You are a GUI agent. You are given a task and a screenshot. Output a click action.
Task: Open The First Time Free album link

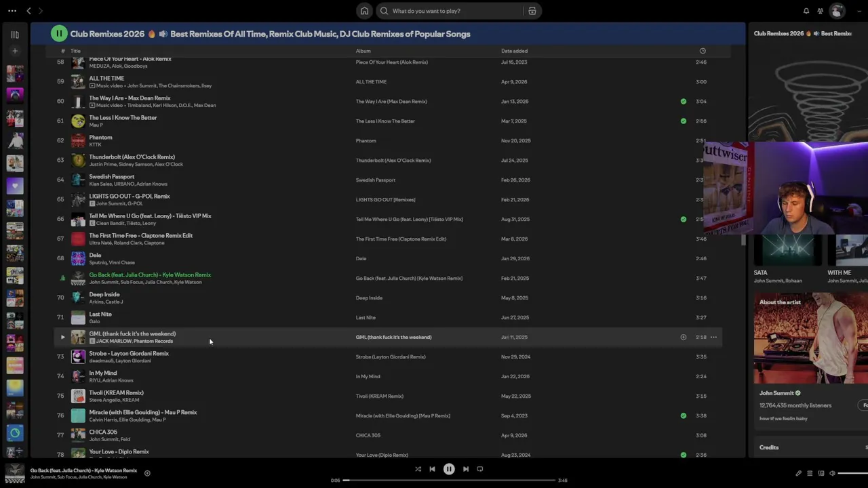401,239
